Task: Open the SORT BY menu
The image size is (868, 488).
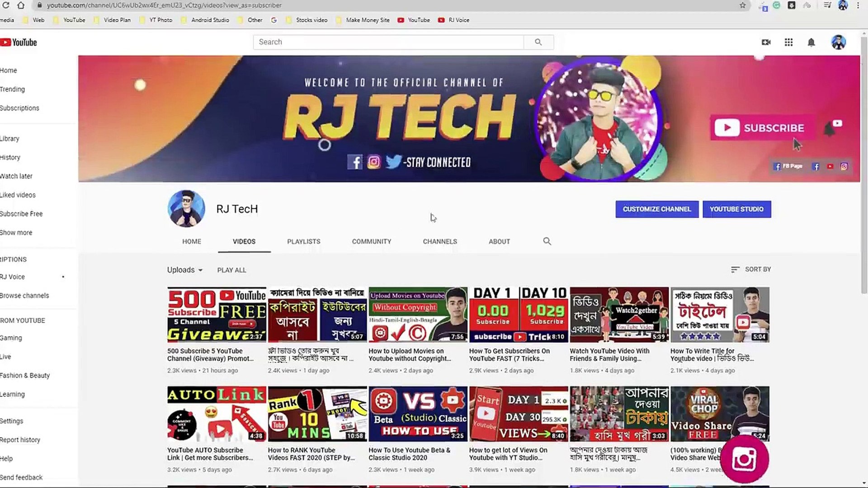Action: pyautogui.click(x=751, y=269)
